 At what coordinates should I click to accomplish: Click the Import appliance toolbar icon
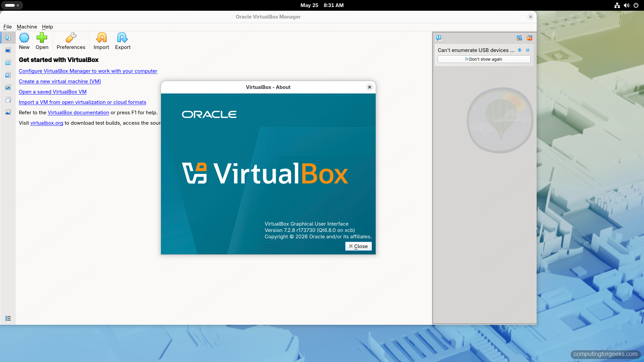[x=101, y=41]
